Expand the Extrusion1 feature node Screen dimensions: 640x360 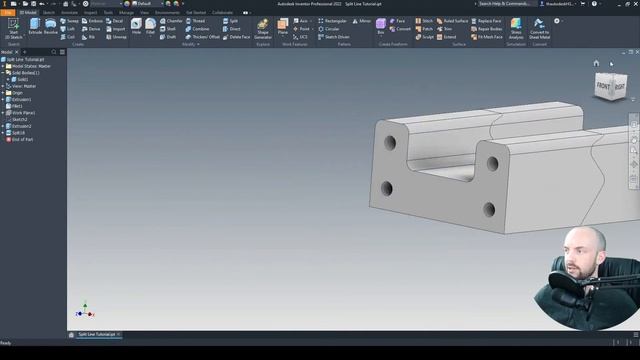(3, 99)
